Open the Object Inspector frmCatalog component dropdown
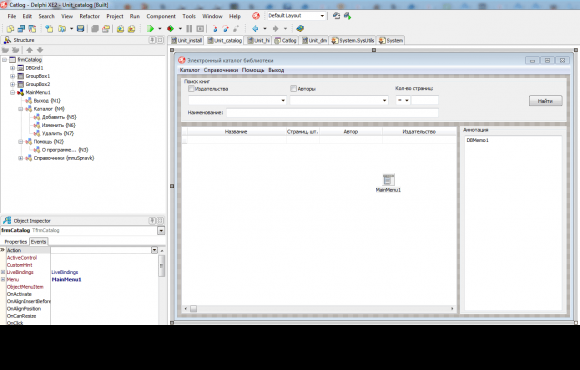This screenshot has width=580, height=370. pos(161,231)
